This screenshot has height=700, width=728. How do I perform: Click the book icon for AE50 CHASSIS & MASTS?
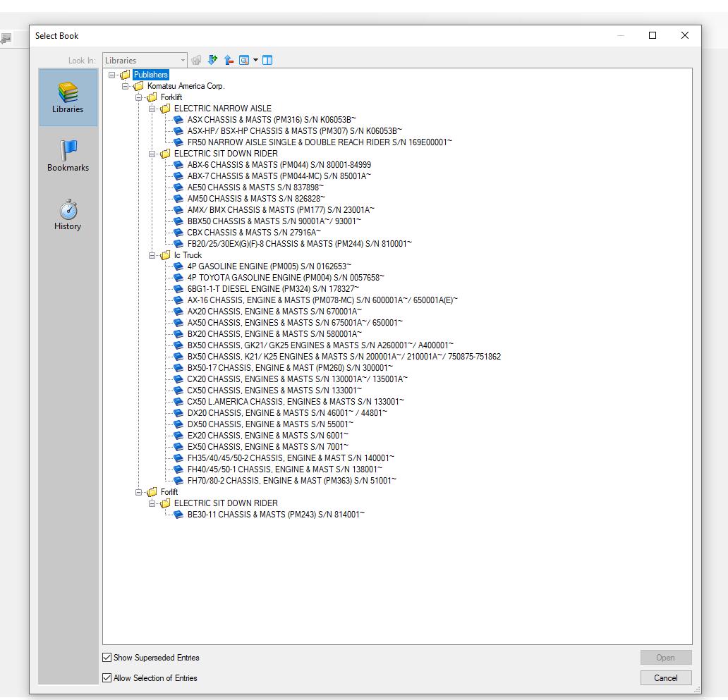(x=178, y=188)
